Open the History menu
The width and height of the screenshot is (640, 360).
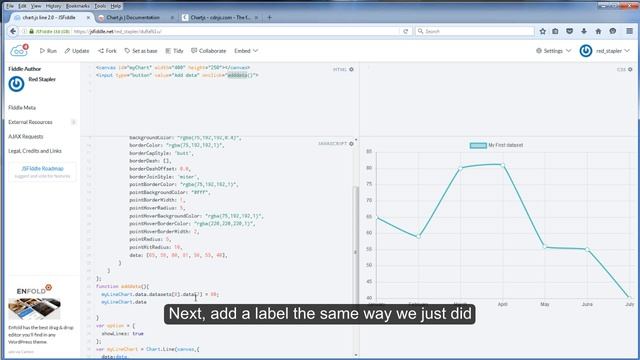point(53,6)
